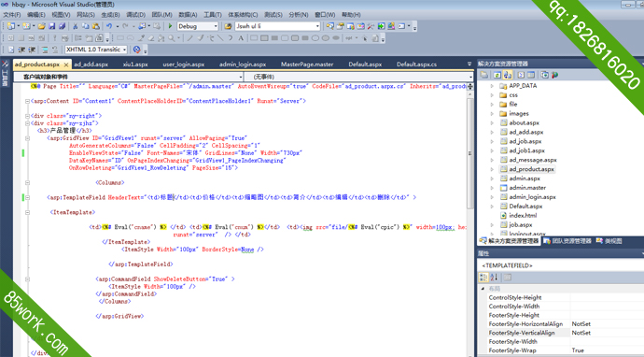
Task: Expand the images folder node
Action: (492, 113)
